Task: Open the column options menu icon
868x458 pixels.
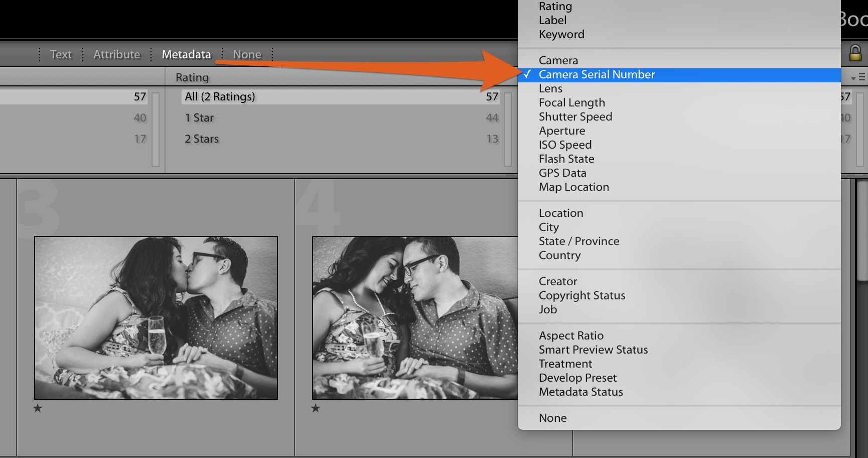Action: point(858,78)
